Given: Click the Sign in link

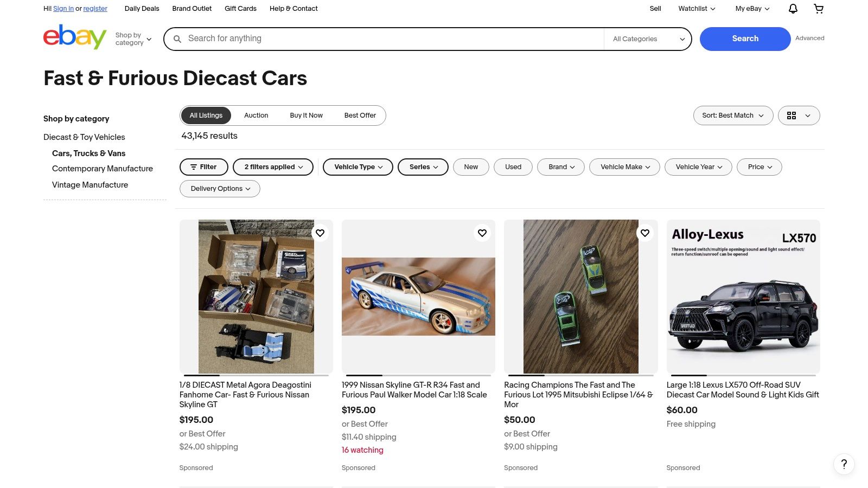Looking at the screenshot, I should click(63, 9).
